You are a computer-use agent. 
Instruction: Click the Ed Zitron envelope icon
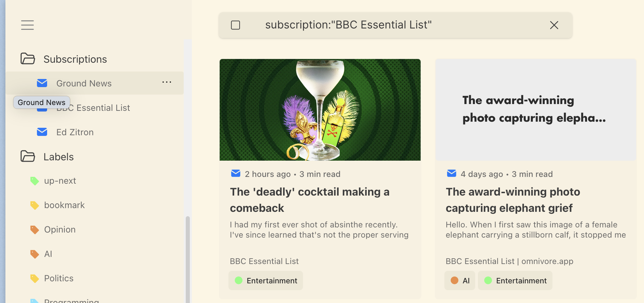[42, 132]
